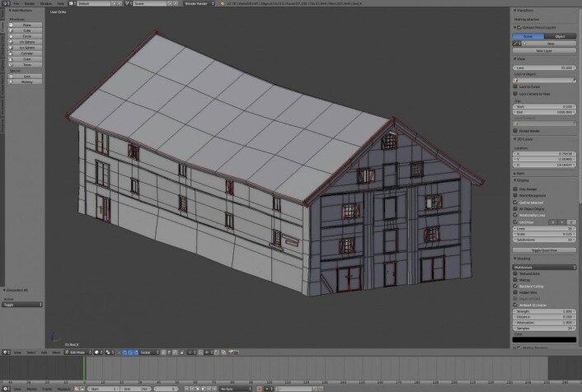Toggle Relationship Lines checkbox
The image size is (582, 392).
click(x=515, y=215)
